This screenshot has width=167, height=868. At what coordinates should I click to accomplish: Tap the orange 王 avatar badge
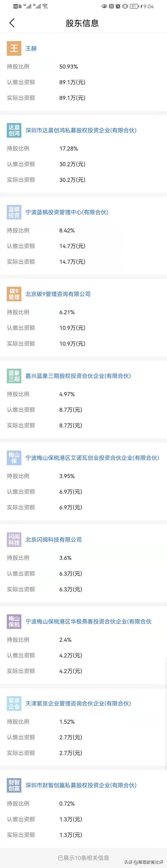coord(14,48)
